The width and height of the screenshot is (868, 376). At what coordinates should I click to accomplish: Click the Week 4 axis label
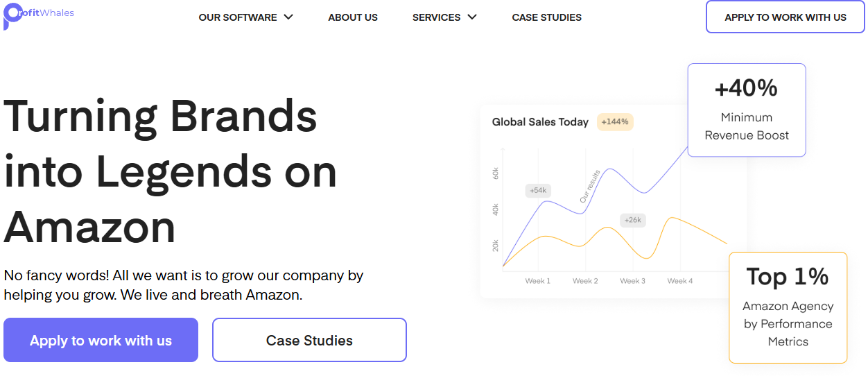point(679,281)
